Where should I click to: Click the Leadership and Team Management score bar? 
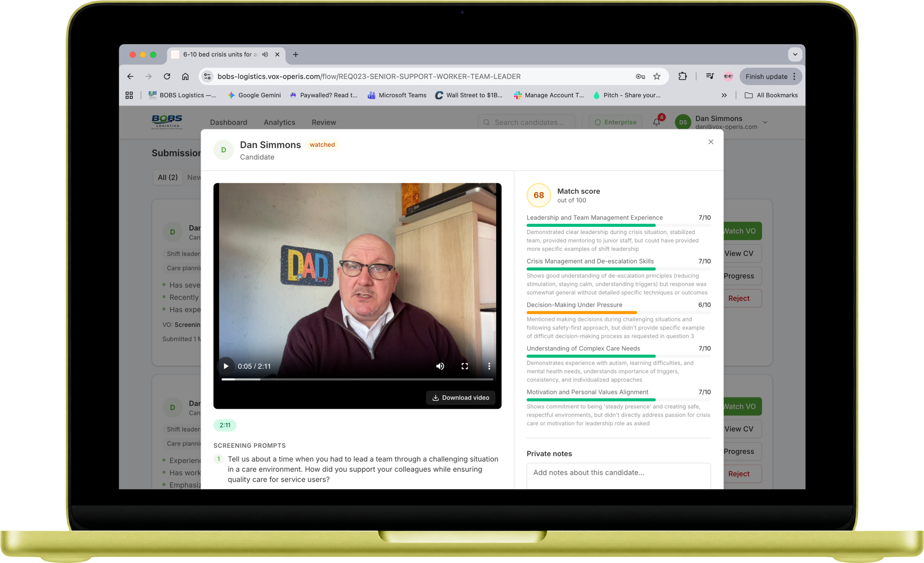click(x=618, y=225)
